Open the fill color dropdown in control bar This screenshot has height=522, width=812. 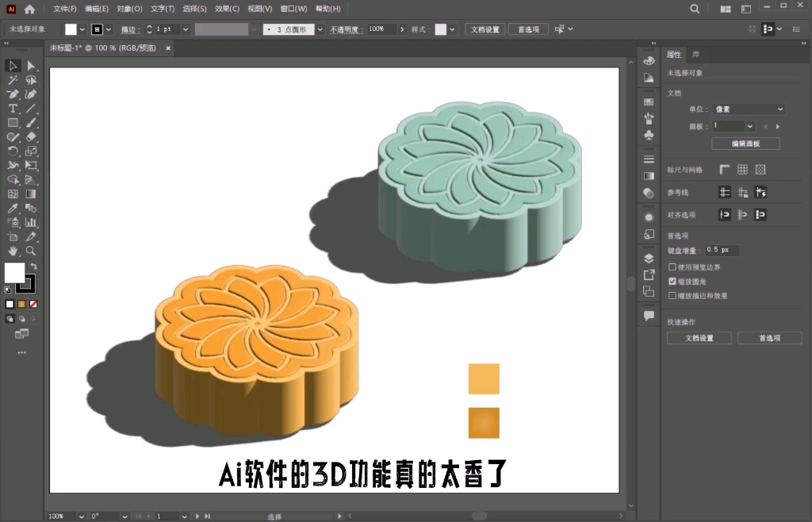click(82, 29)
